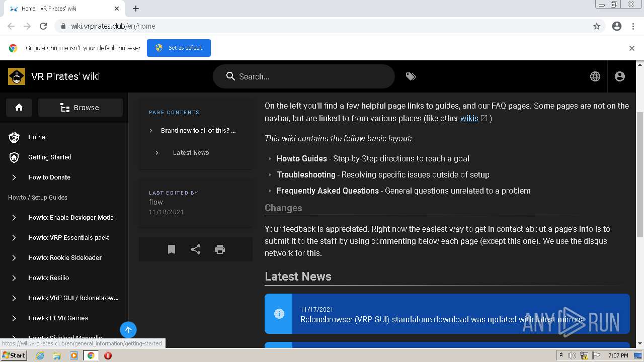Image resolution: width=644 pixels, height=362 pixels.
Task: Open file explorer from taskbar
Action: [57, 355]
